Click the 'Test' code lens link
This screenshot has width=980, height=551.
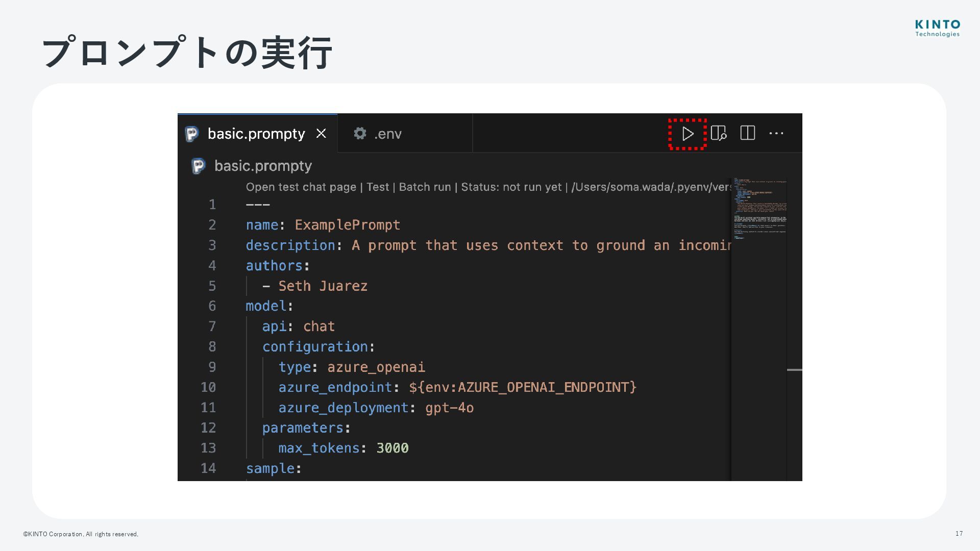click(x=378, y=187)
